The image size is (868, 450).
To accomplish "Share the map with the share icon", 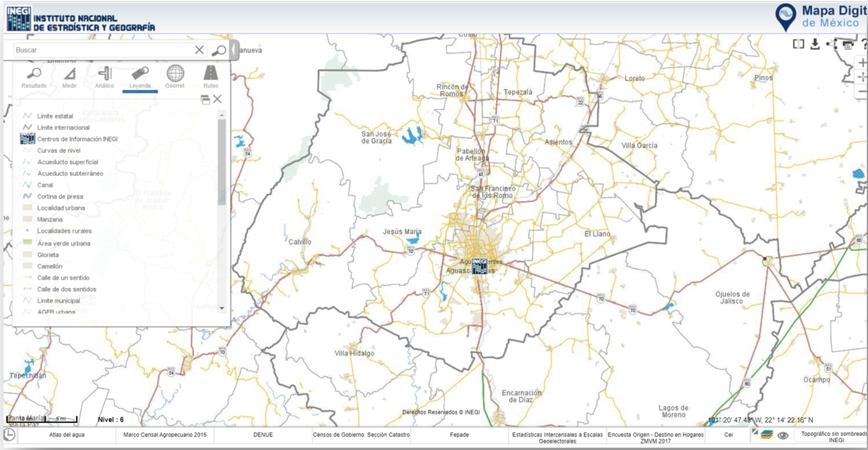I will [x=832, y=44].
